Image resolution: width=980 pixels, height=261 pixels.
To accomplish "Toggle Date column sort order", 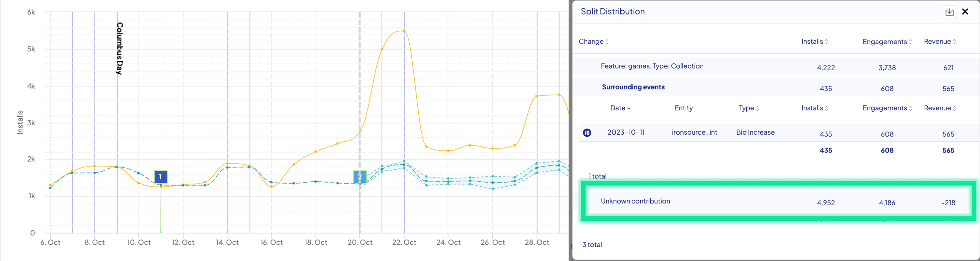I will (620, 108).
